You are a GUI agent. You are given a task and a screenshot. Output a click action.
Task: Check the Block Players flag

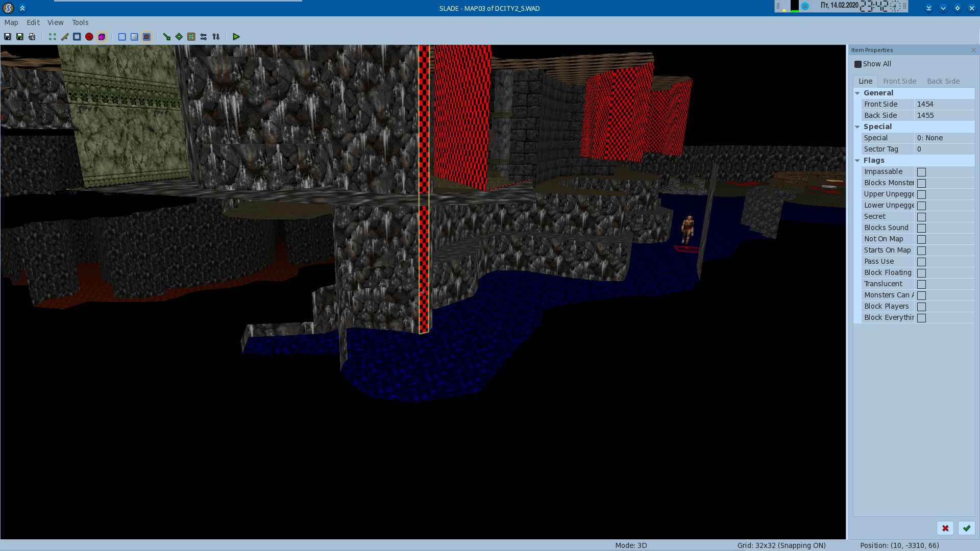coord(921,307)
